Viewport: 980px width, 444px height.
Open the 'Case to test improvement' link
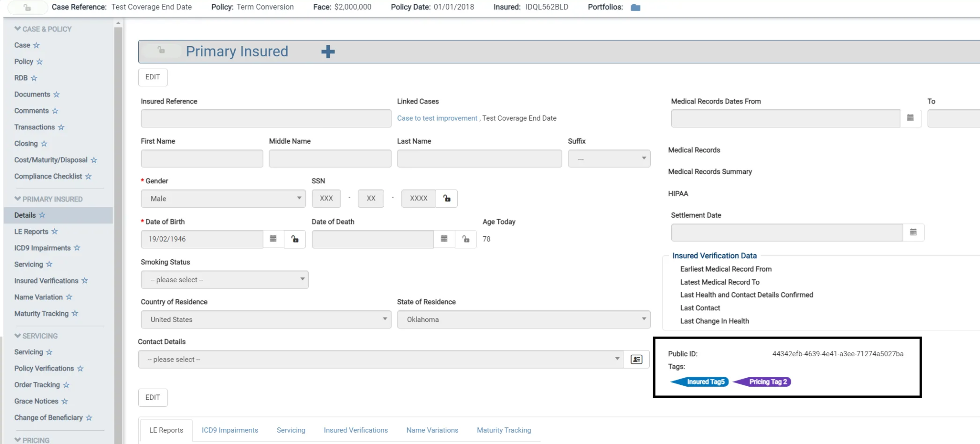point(437,118)
